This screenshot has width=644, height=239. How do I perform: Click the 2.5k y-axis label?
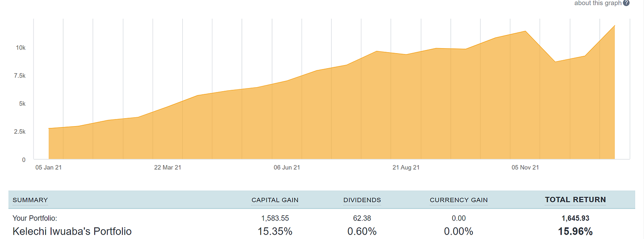point(19,132)
